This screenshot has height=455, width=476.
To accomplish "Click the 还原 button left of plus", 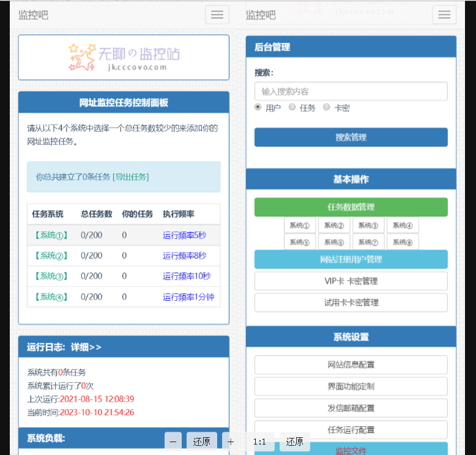I will pos(201,442).
